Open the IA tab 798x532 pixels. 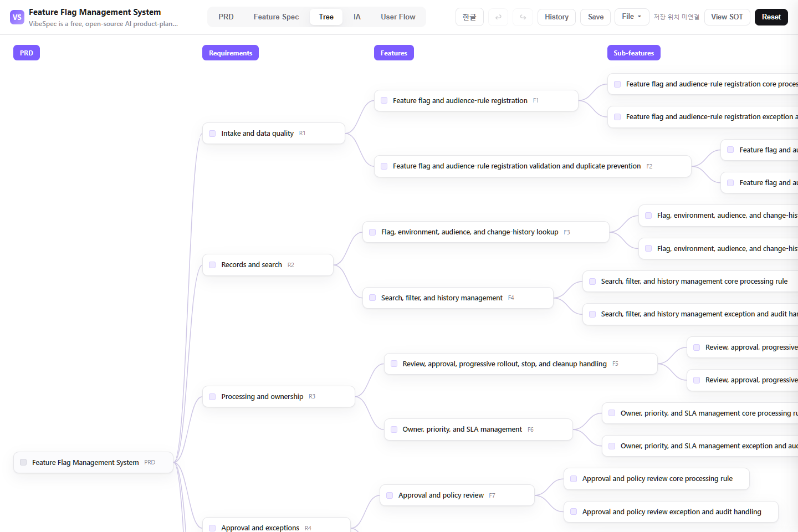[x=357, y=17]
